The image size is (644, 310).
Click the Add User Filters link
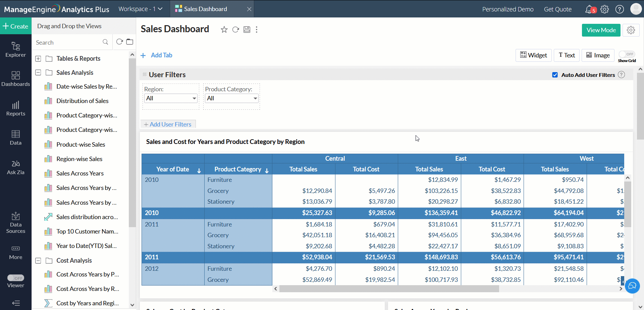[168, 124]
